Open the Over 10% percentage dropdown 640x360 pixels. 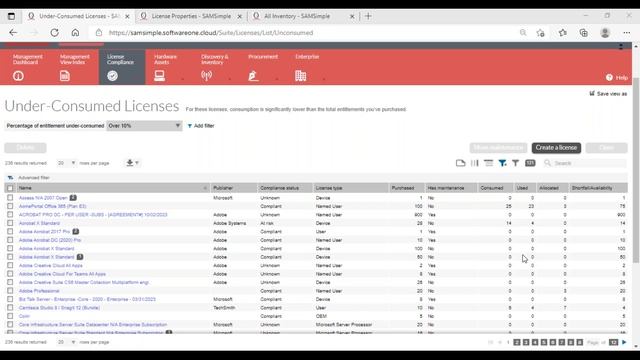pos(144,126)
